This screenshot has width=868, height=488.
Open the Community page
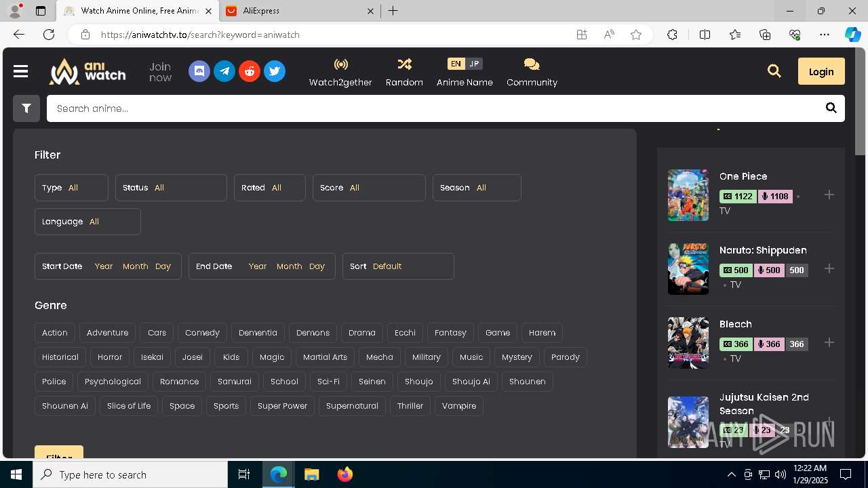point(532,73)
